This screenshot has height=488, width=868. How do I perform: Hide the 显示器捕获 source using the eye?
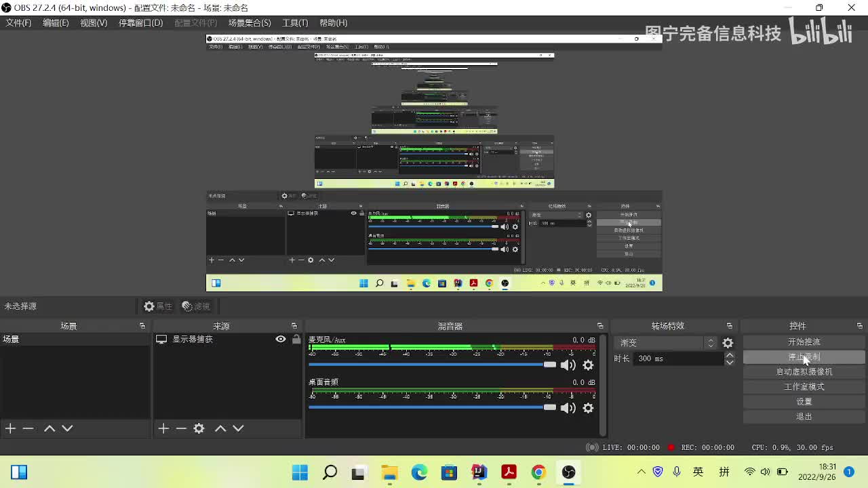281,339
